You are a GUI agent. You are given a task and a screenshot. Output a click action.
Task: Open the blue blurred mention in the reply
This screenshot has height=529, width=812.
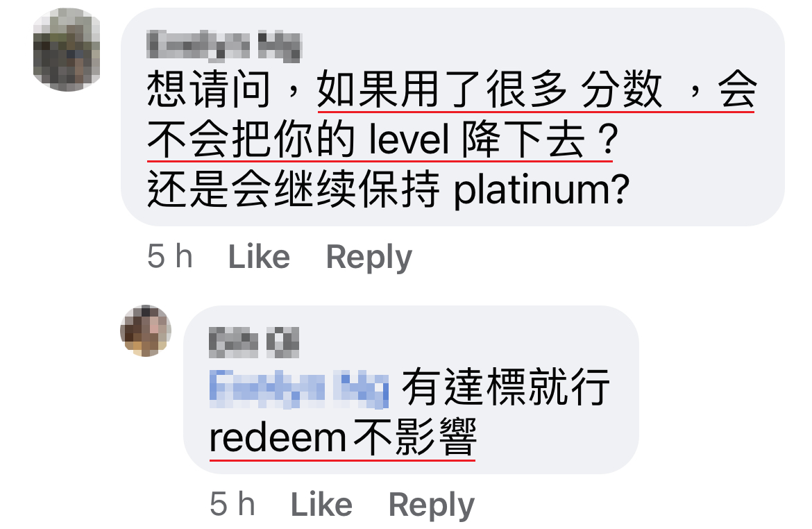pos(299,387)
